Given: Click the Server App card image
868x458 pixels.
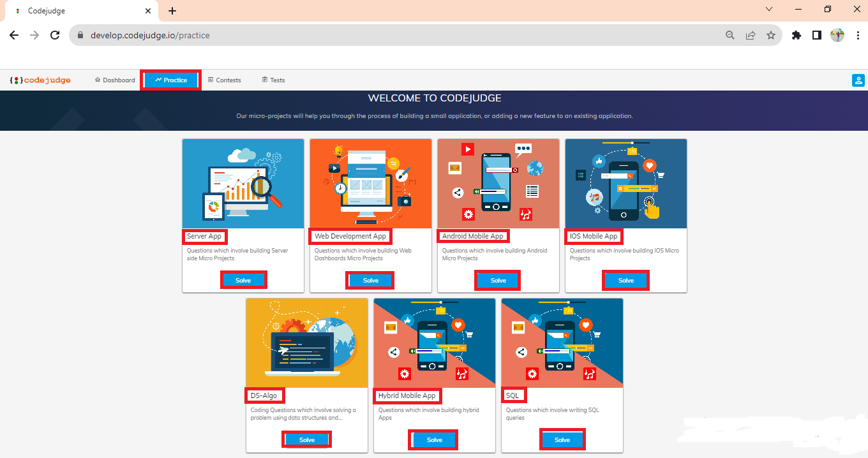Looking at the screenshot, I should [x=243, y=184].
